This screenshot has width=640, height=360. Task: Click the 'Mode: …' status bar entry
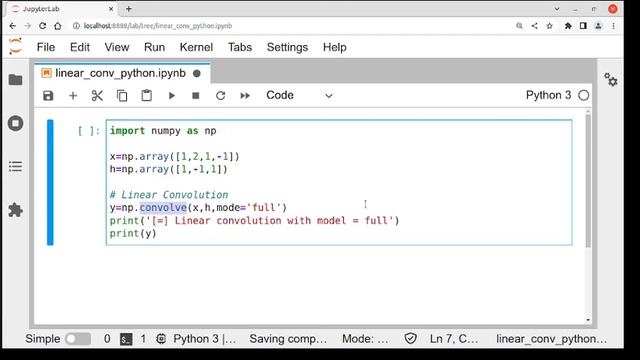point(365,339)
